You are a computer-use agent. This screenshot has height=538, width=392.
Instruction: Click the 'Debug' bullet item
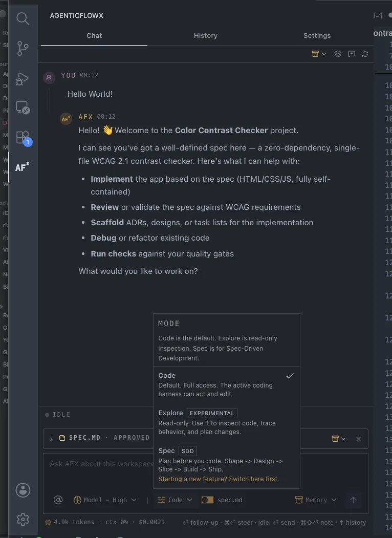click(x=150, y=238)
